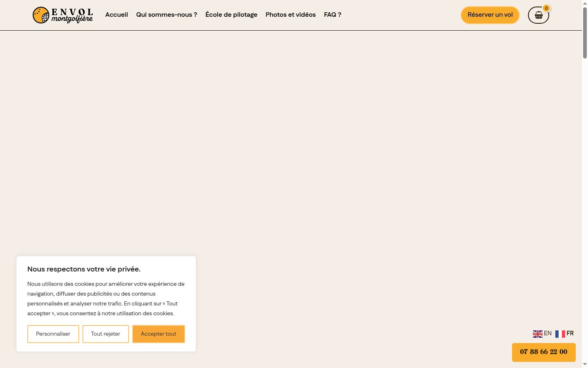Open the Qui sommes-nous ? menu item
Image resolution: width=588 pixels, height=368 pixels.
pos(167,15)
